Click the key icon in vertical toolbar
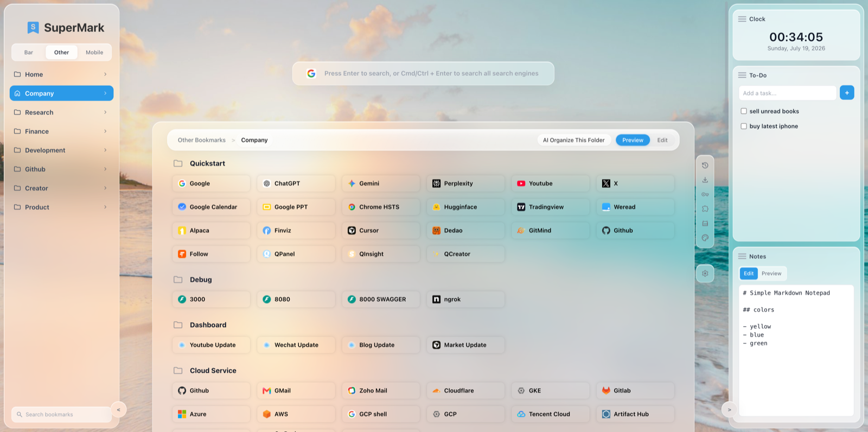The height and width of the screenshot is (432, 868). point(705,194)
